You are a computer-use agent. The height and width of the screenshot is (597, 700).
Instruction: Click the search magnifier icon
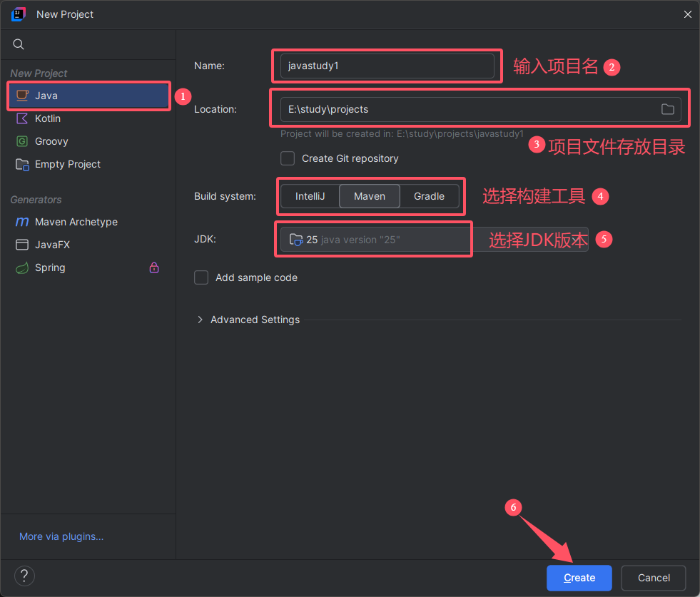[19, 44]
